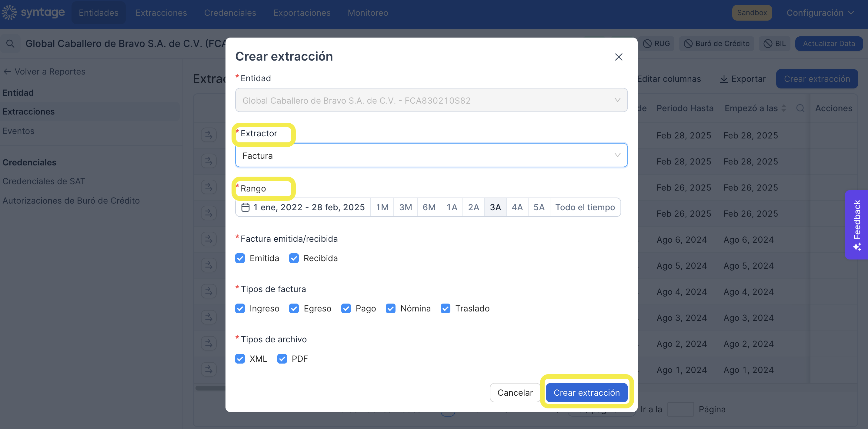Click the row icon for the second Feb 28, 2025 row
The height and width of the screenshot is (429, 868).
[209, 161]
